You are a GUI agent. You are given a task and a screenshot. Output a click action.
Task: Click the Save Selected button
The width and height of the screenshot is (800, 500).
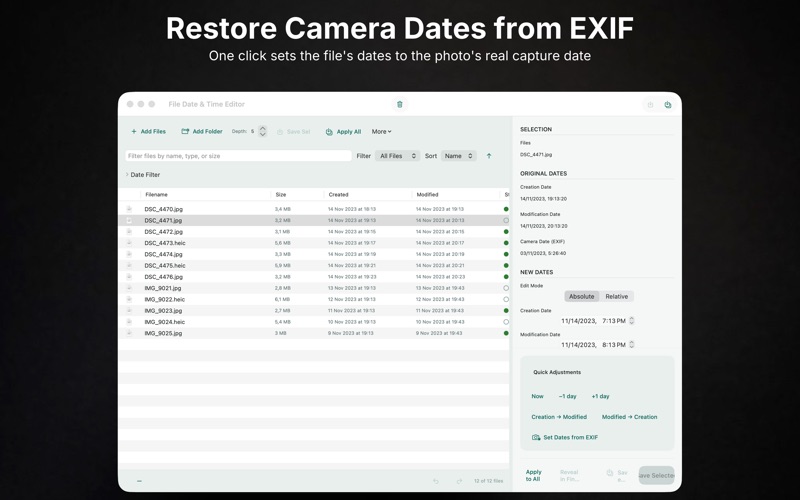pos(657,476)
